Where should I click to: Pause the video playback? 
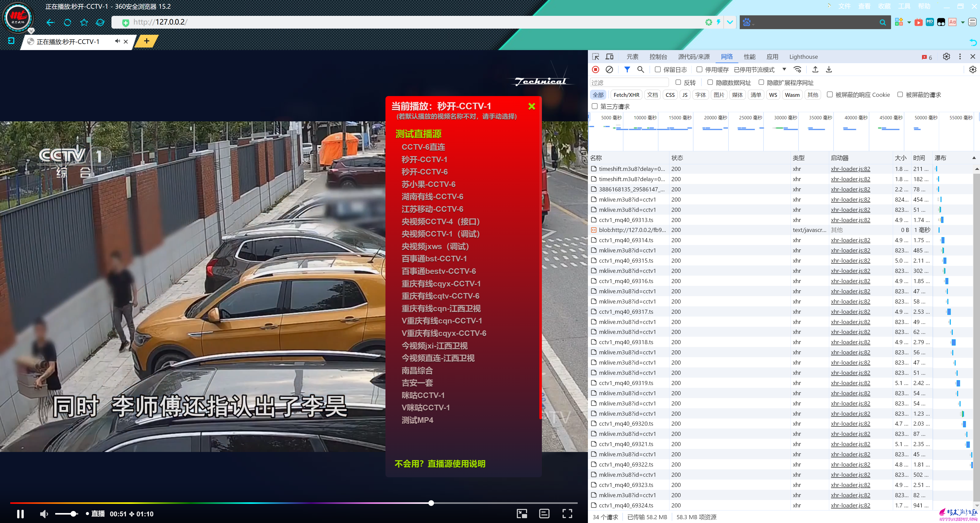coord(20,514)
